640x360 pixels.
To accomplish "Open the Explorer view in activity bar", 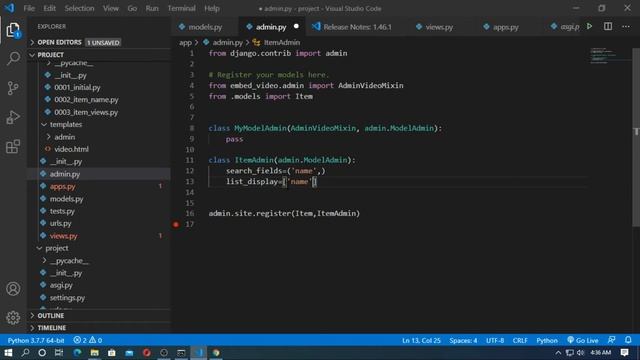I will [13, 30].
